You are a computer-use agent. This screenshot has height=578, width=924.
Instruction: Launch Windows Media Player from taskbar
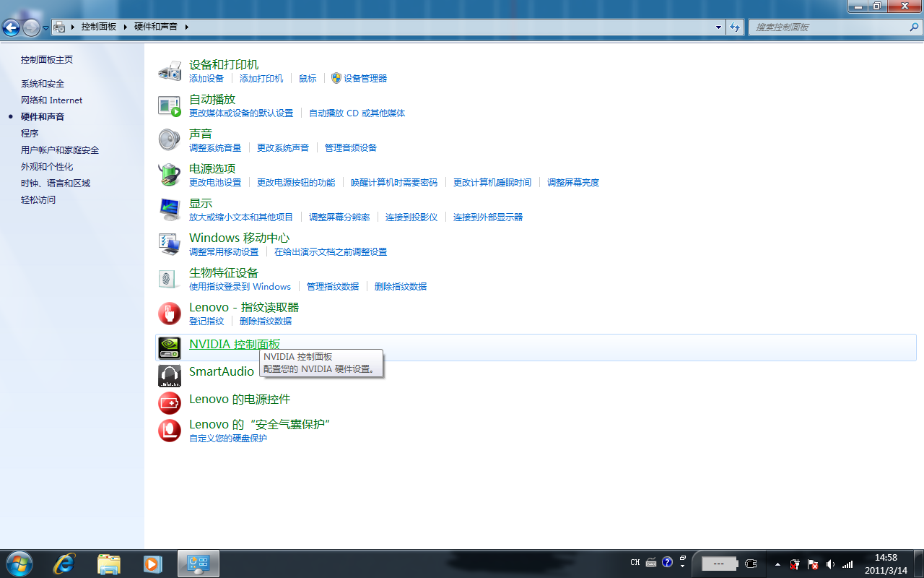[x=152, y=564]
